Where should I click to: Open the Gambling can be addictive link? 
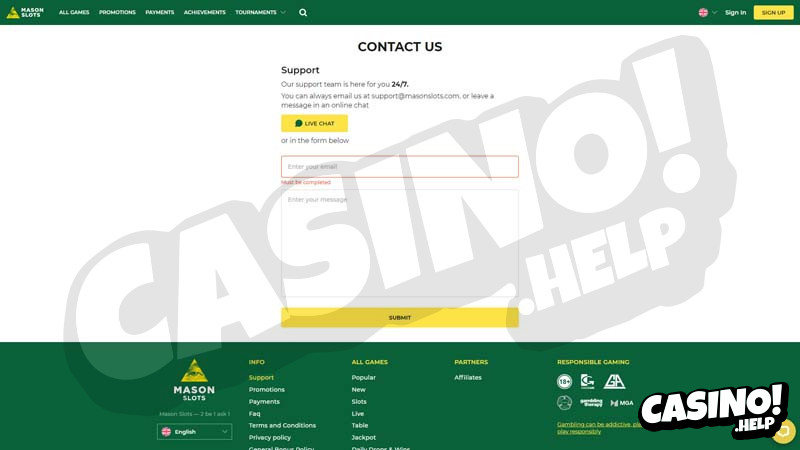[599, 428]
